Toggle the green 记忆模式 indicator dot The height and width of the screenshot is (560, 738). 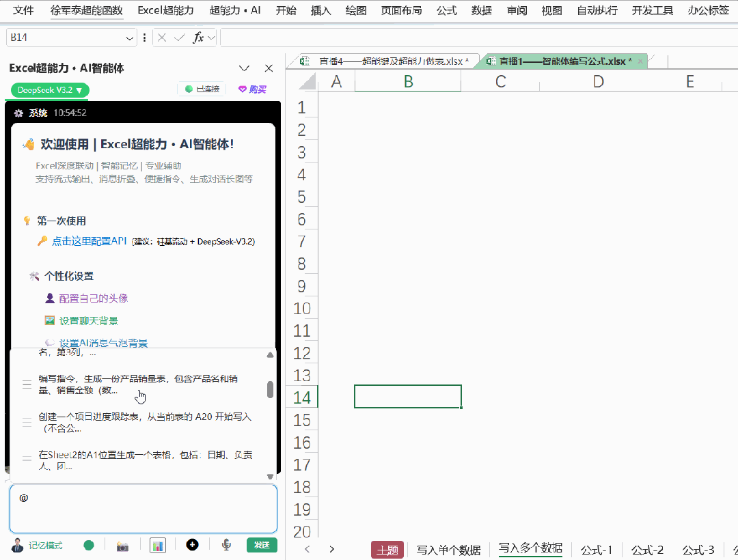88,546
